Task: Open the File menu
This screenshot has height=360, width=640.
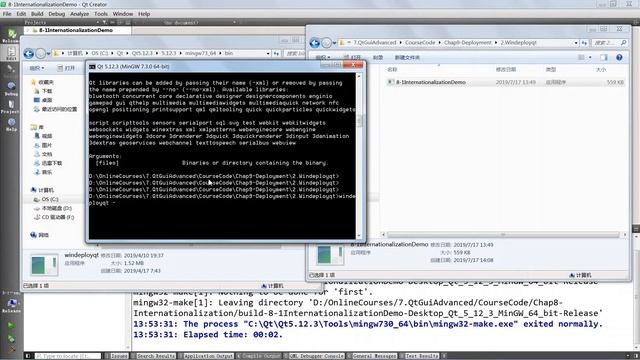Action: 7,14
